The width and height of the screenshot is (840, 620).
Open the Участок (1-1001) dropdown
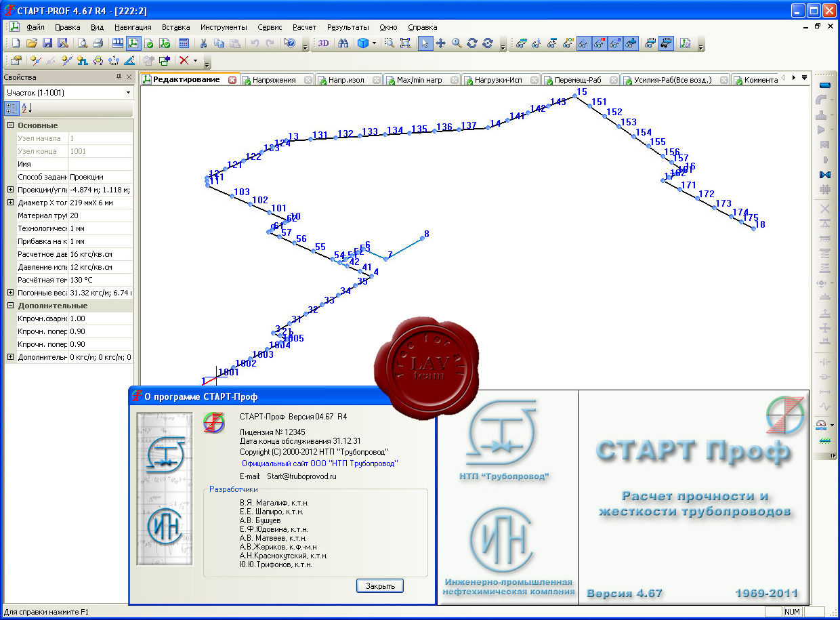128,92
